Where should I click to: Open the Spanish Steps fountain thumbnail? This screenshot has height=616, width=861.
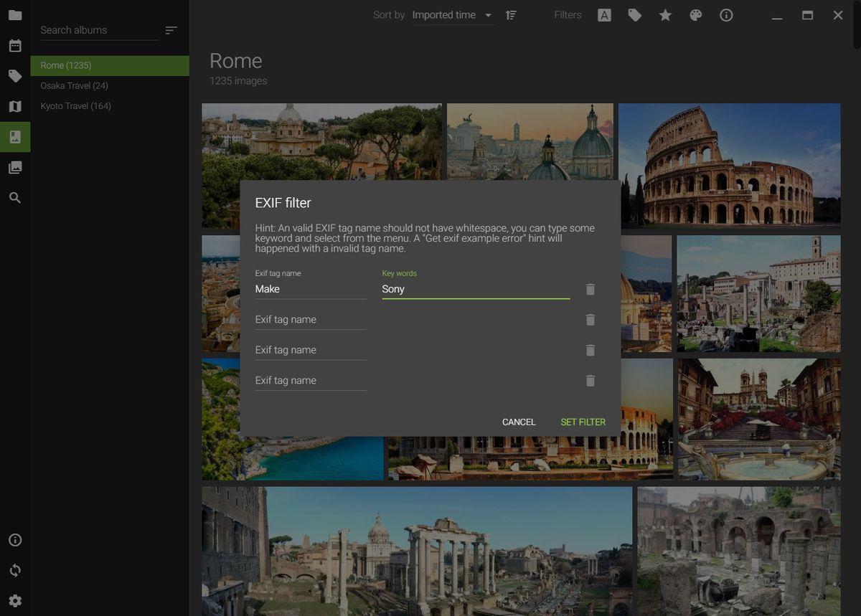click(759, 420)
